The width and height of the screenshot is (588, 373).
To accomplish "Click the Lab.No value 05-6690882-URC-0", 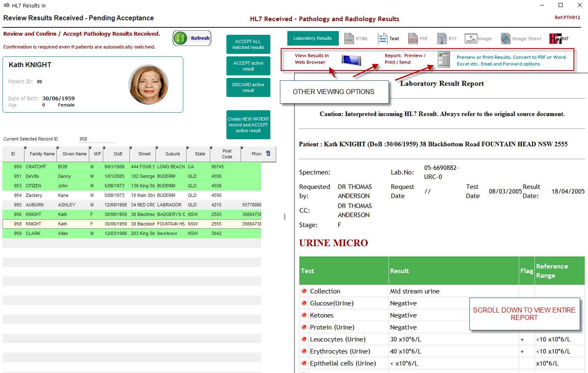I will (x=441, y=172).
